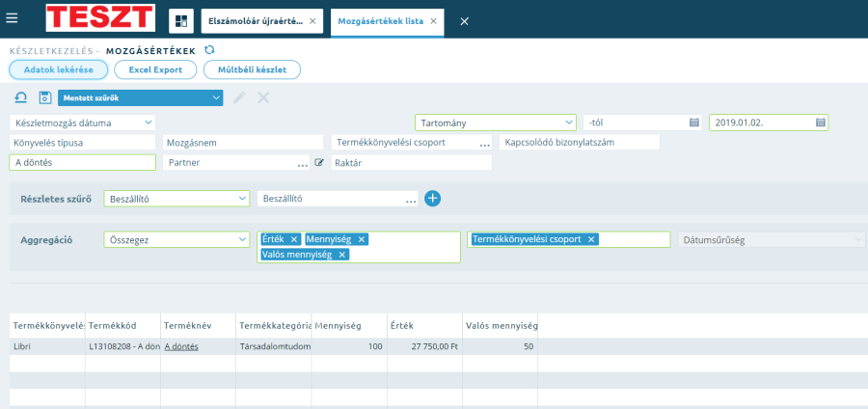Click the Adatok lekérése button

tap(58, 69)
